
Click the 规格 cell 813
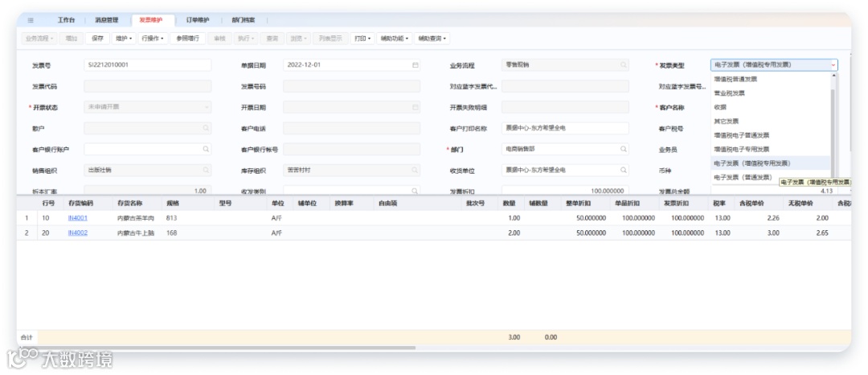[172, 218]
